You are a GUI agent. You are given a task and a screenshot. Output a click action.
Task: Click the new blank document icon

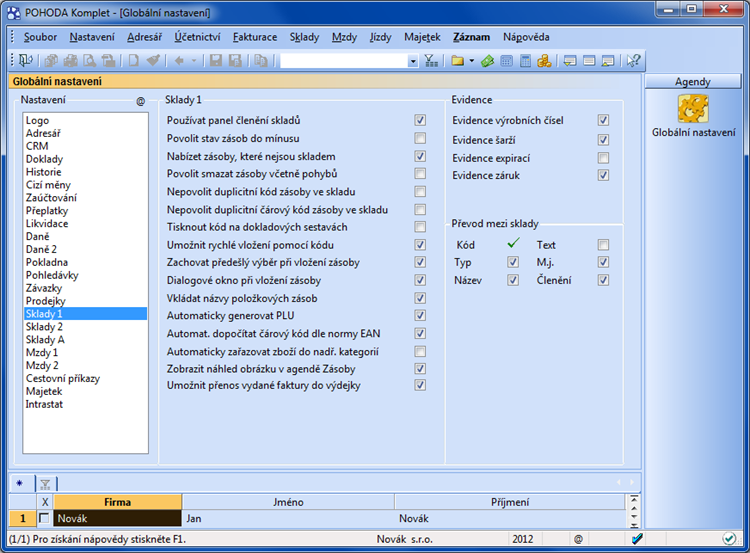133,60
